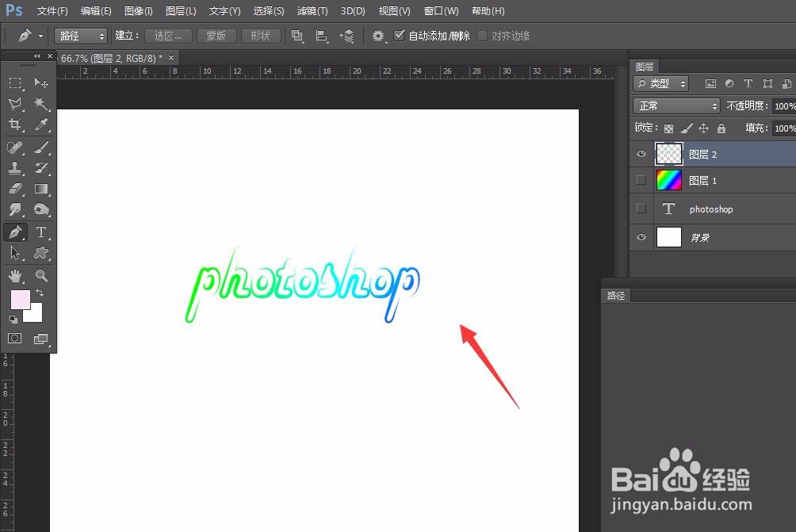
Task: Lock transparent pixels
Action: 668,128
